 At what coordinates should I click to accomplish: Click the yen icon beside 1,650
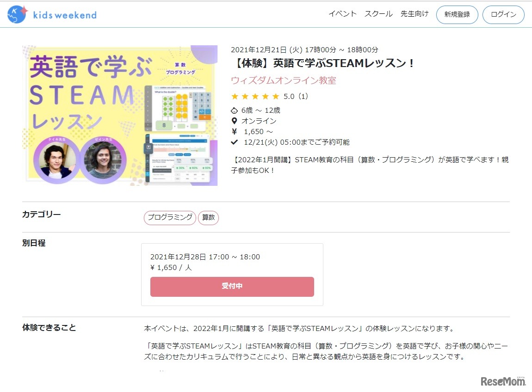tap(234, 132)
